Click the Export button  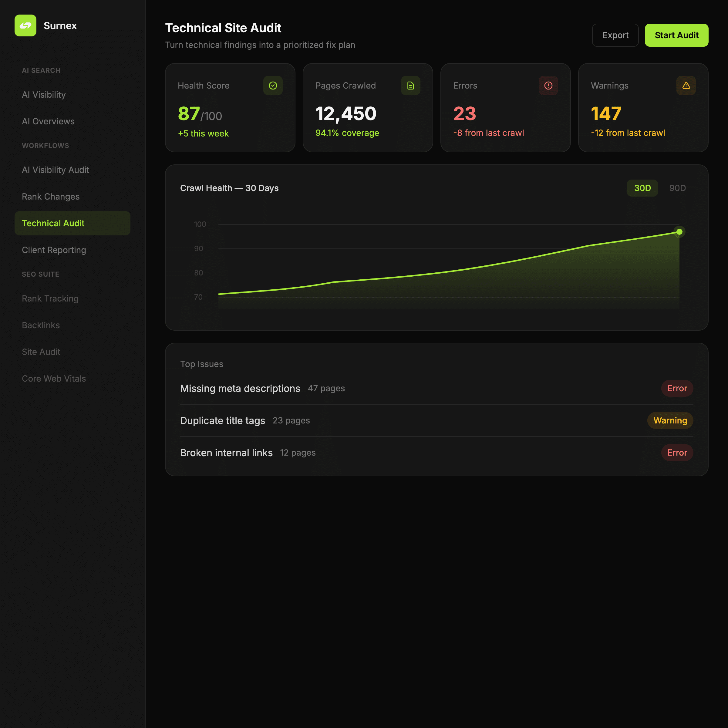(x=615, y=35)
